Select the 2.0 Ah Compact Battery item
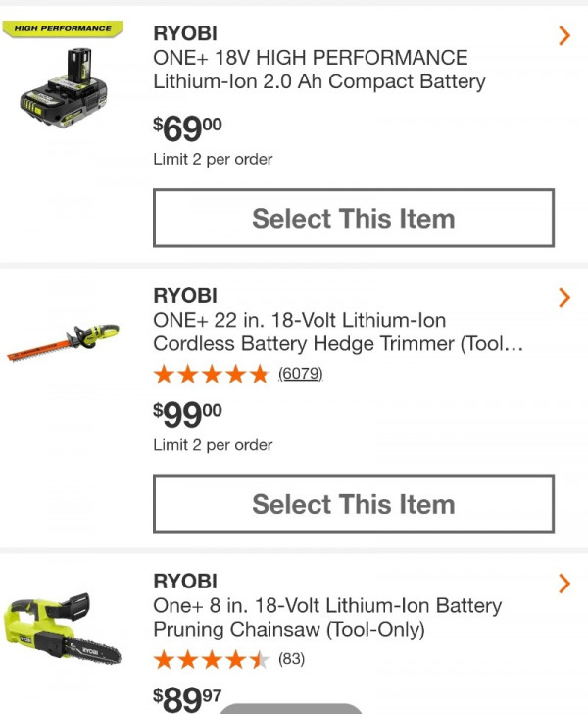The width and height of the screenshot is (588, 714). pos(354,218)
